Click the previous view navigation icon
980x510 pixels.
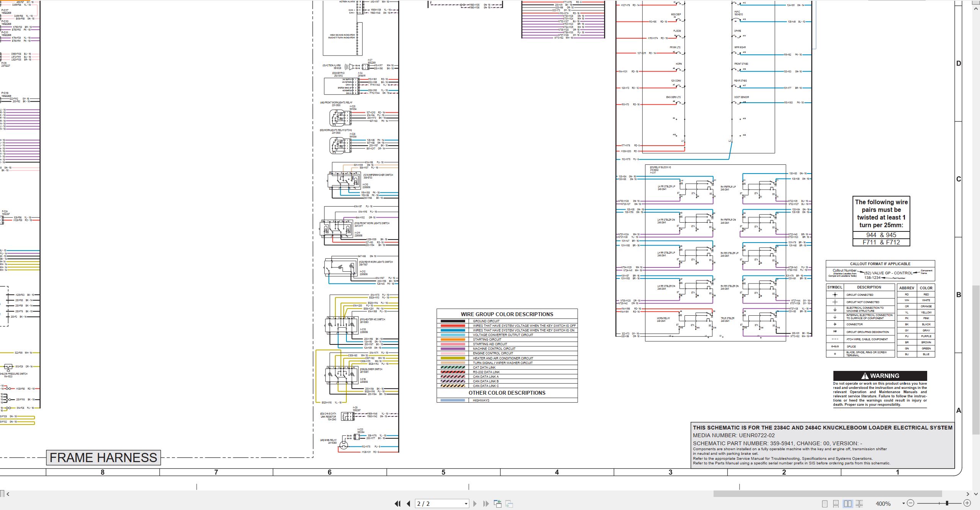pos(498,504)
